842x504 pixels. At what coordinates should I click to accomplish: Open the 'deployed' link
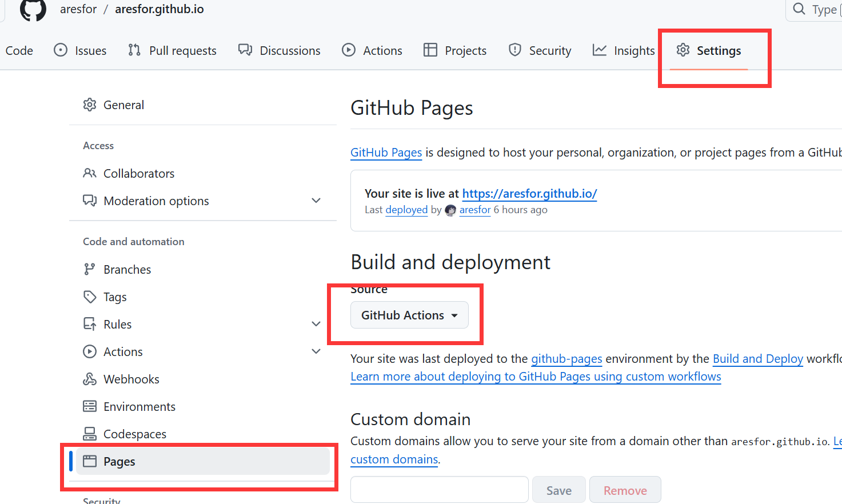pos(406,210)
